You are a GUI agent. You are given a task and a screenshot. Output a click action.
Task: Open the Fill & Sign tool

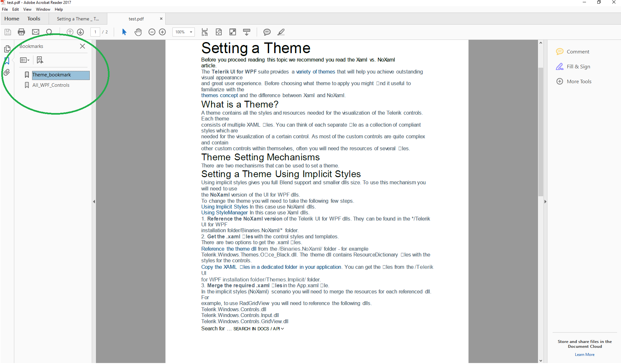pyautogui.click(x=573, y=67)
